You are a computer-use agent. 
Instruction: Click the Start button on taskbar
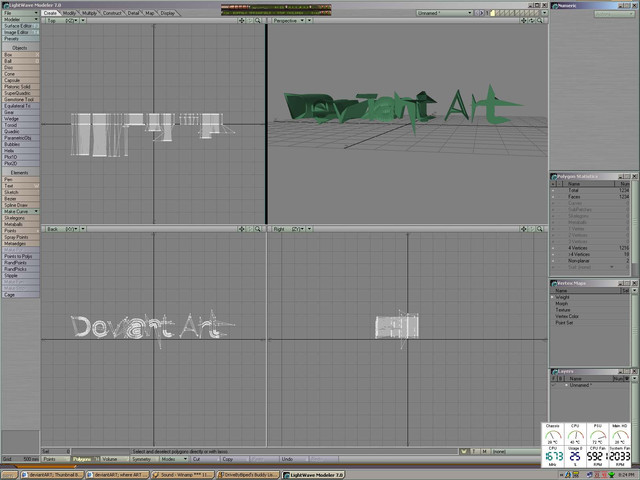point(9,475)
